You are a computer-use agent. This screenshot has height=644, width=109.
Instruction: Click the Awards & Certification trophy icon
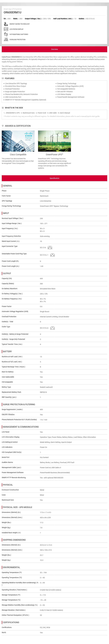3,126
